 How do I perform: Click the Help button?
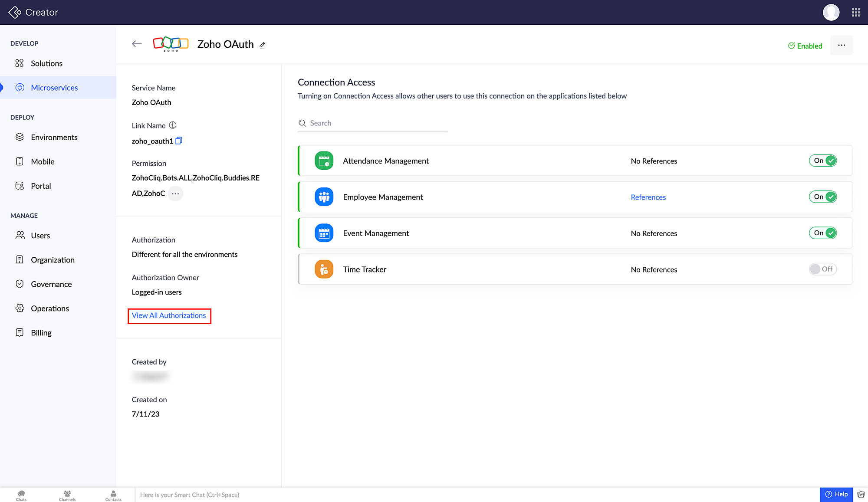[x=836, y=494]
